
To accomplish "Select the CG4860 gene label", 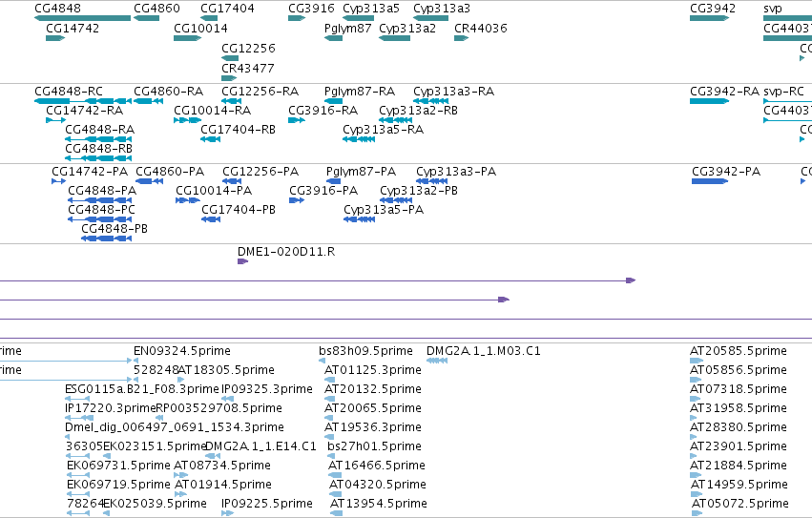I will click(156, 9).
